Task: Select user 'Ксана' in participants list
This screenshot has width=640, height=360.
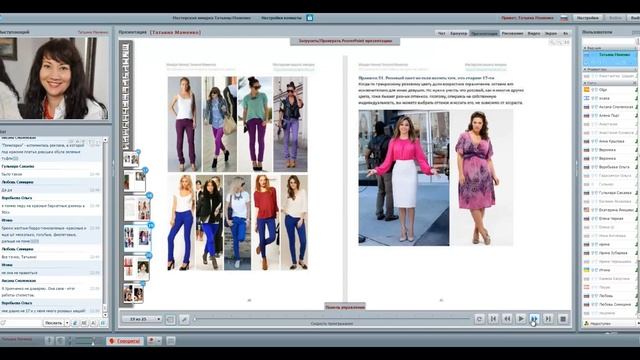Action: point(609,98)
